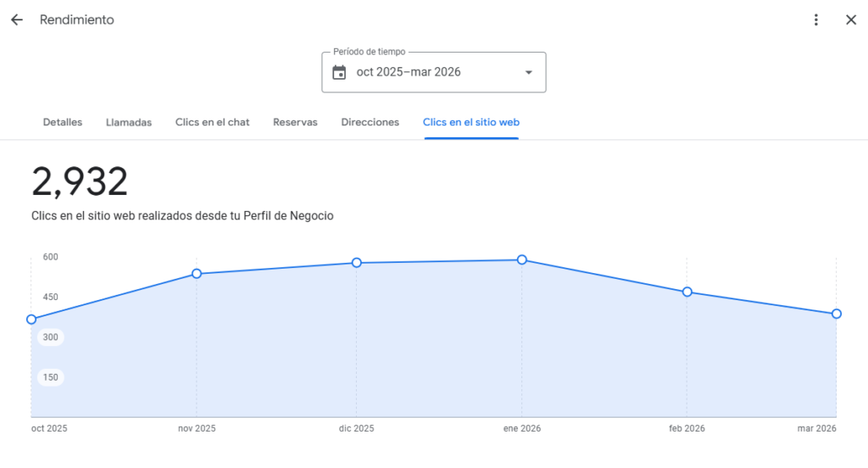
Task: Select the Direcciones tab
Action: click(370, 122)
